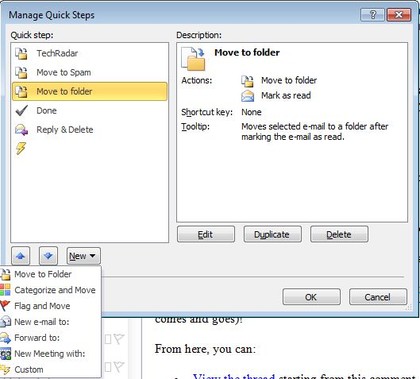Click the large folder icon in Description

click(x=193, y=59)
